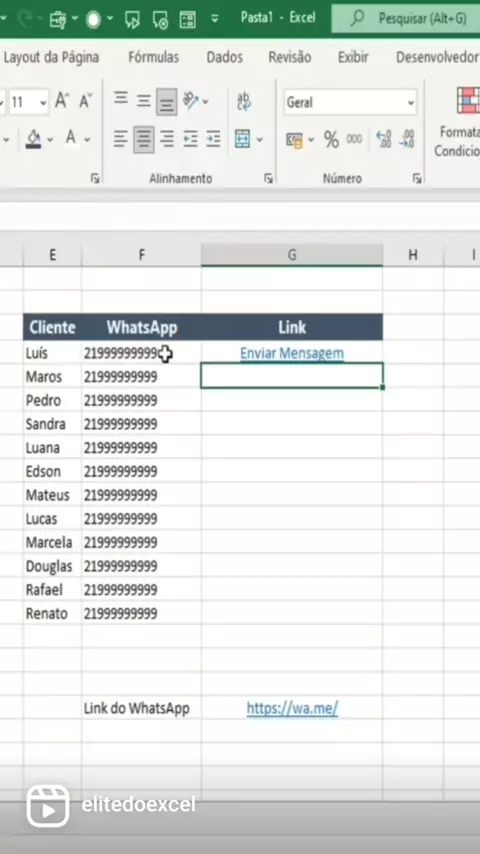Toggle Align Left text alignment

pos(120,139)
